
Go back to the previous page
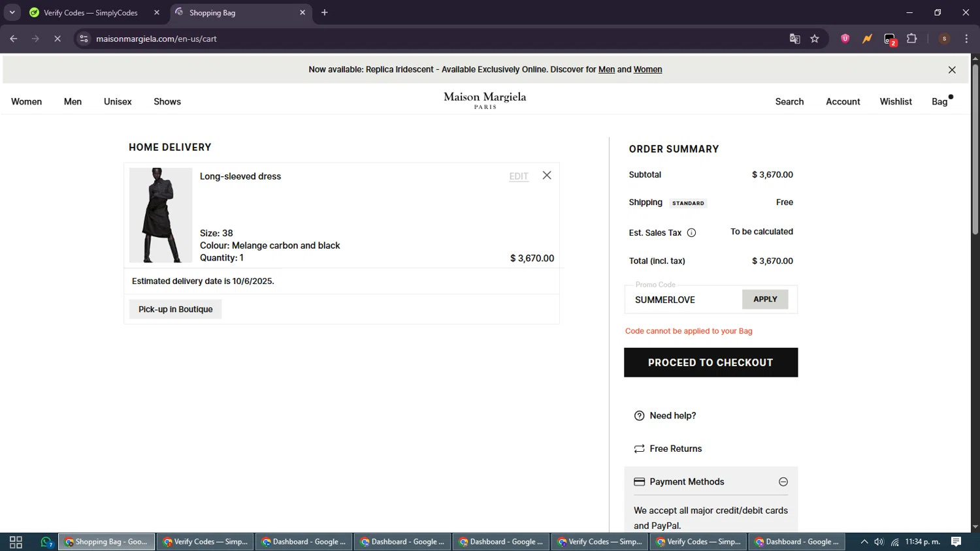(x=14, y=39)
